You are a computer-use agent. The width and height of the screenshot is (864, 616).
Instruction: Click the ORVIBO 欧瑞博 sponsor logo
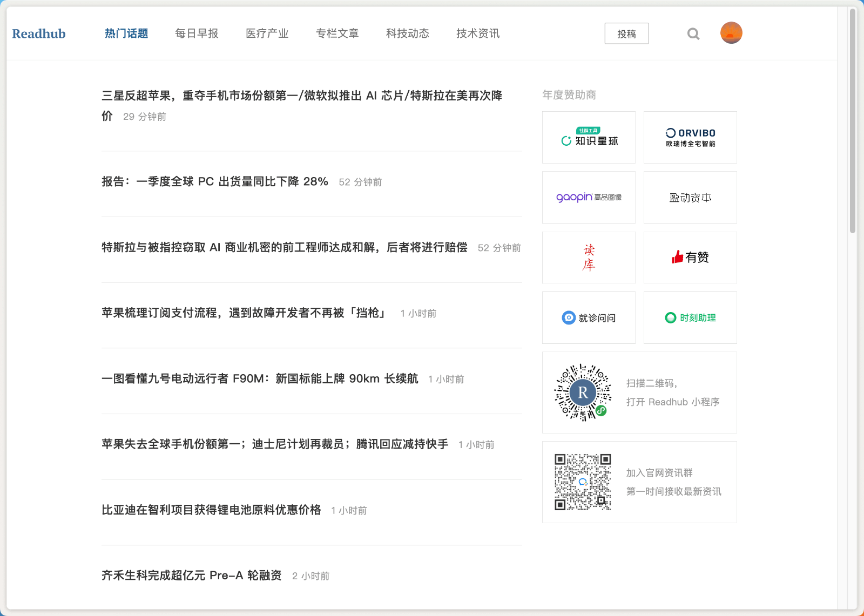690,137
